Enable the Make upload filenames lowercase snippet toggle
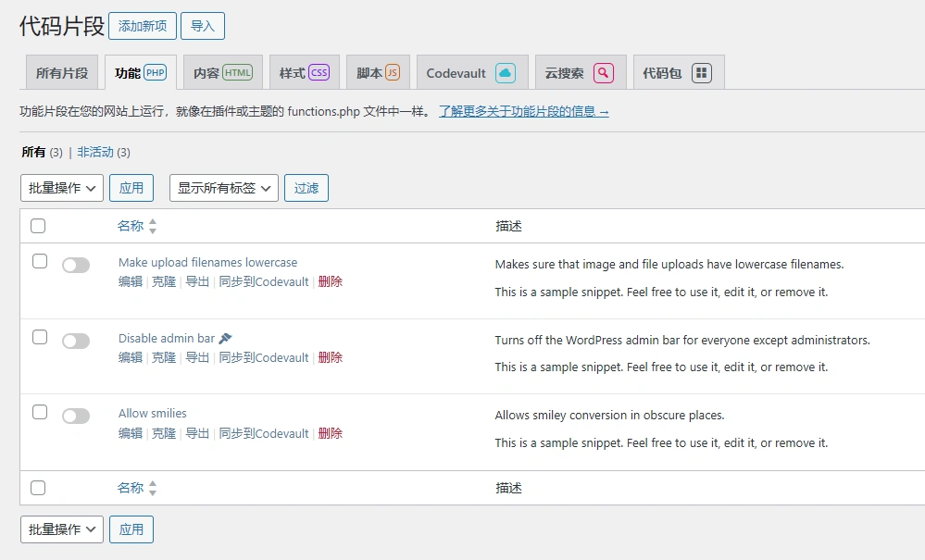This screenshot has height=560, width=925. click(x=76, y=265)
